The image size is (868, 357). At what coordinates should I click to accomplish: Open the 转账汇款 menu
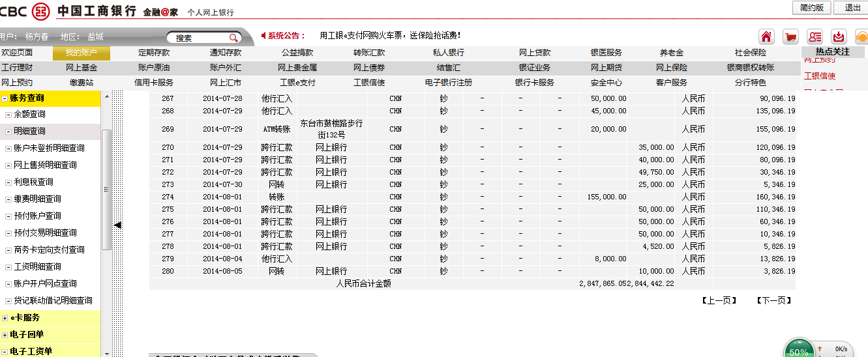(369, 53)
